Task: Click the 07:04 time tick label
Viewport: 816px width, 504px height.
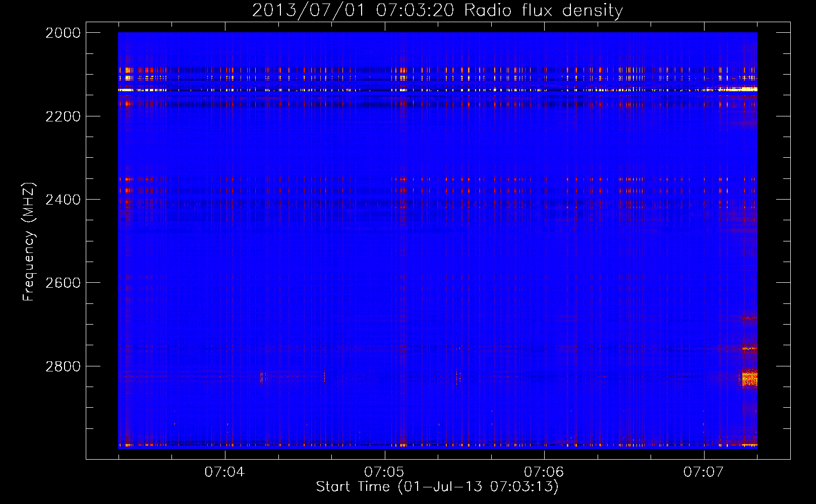Action: tap(224, 472)
